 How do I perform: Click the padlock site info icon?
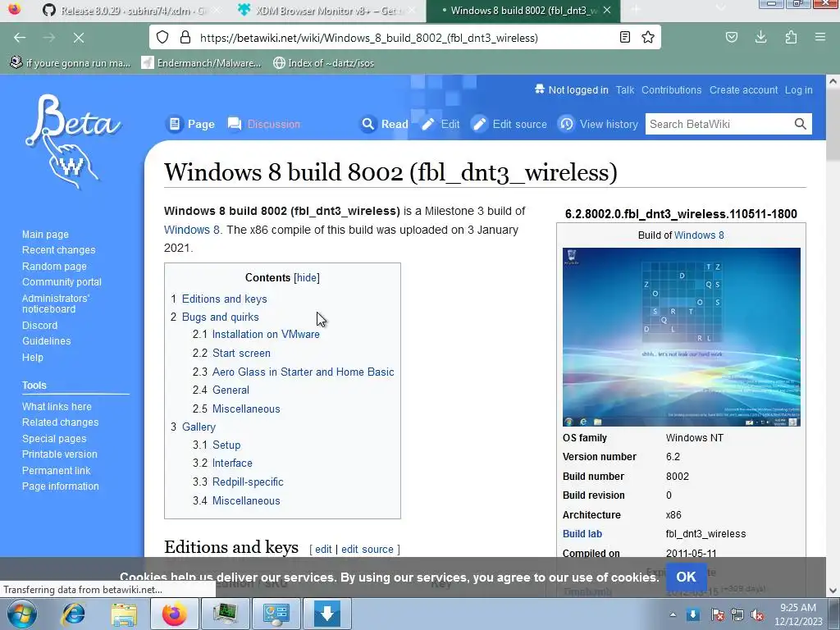[185, 37]
